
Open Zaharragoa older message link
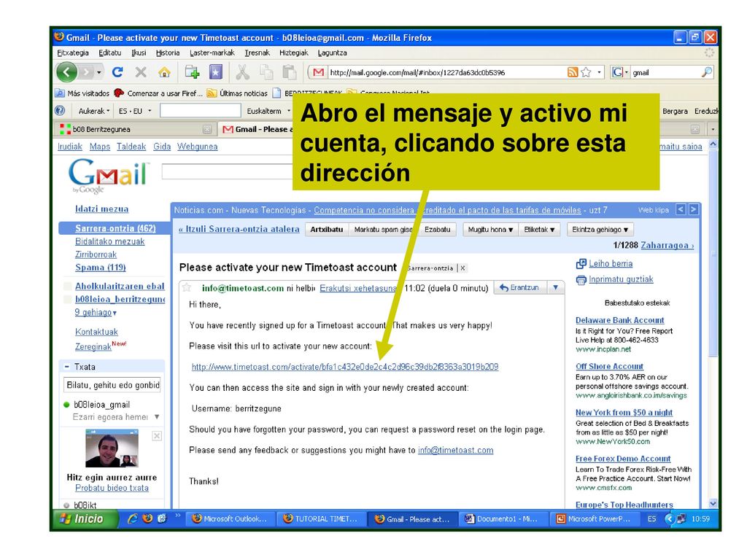[667, 245]
